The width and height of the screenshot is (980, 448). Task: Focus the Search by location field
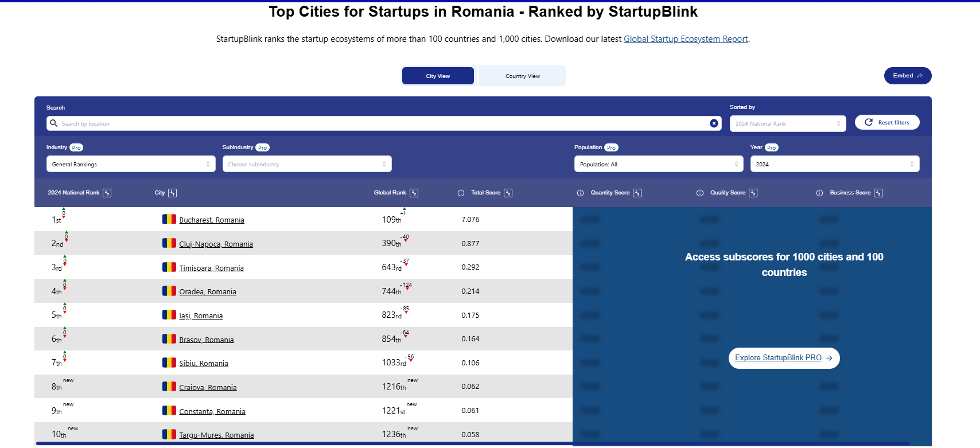click(383, 123)
